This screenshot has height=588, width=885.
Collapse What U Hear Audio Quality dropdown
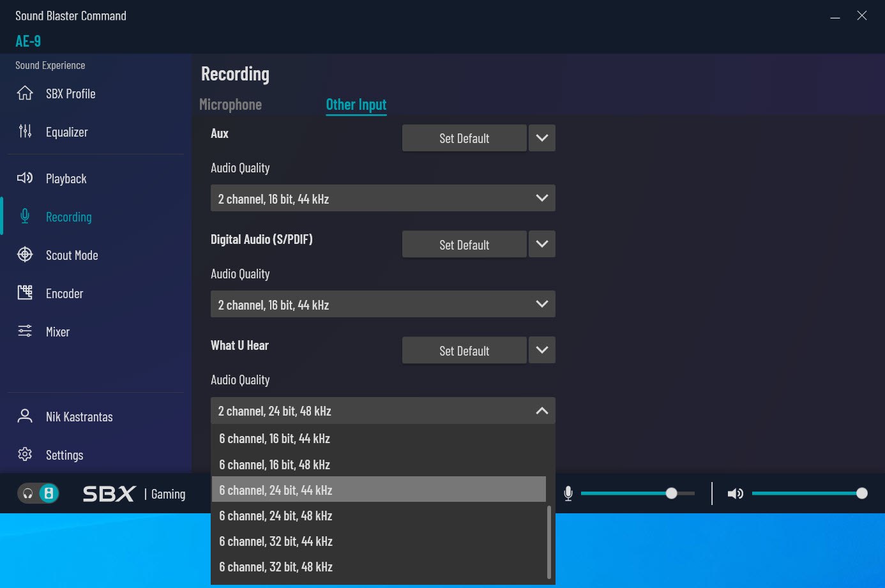[x=383, y=411]
